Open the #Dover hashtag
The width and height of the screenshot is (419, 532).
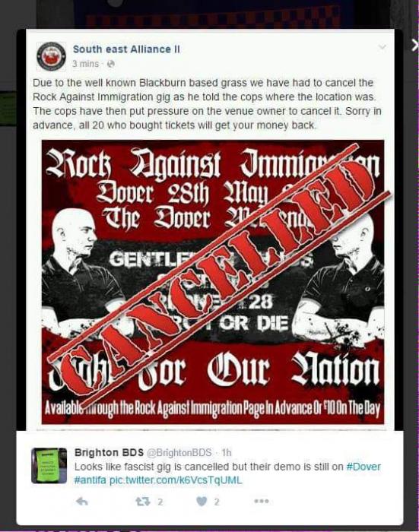363,467
